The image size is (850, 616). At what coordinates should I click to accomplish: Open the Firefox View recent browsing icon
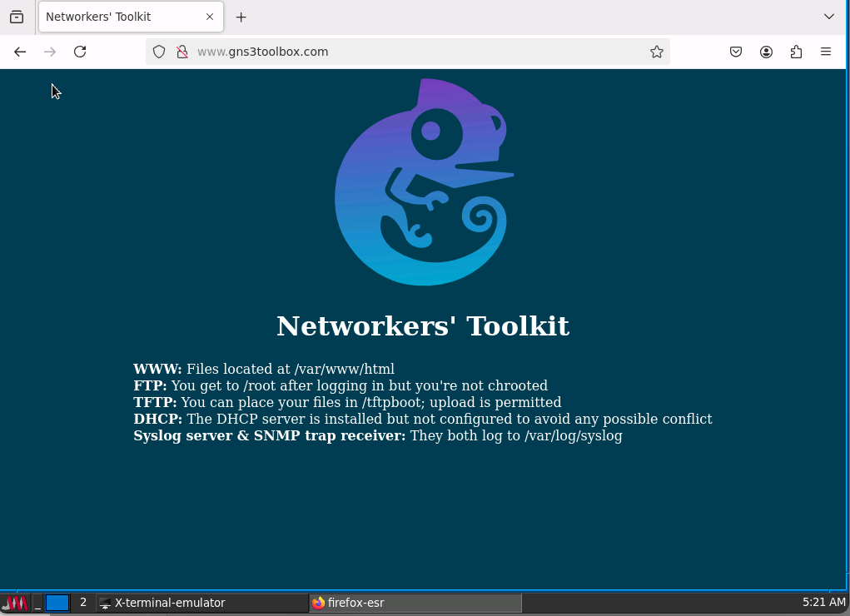[17, 17]
